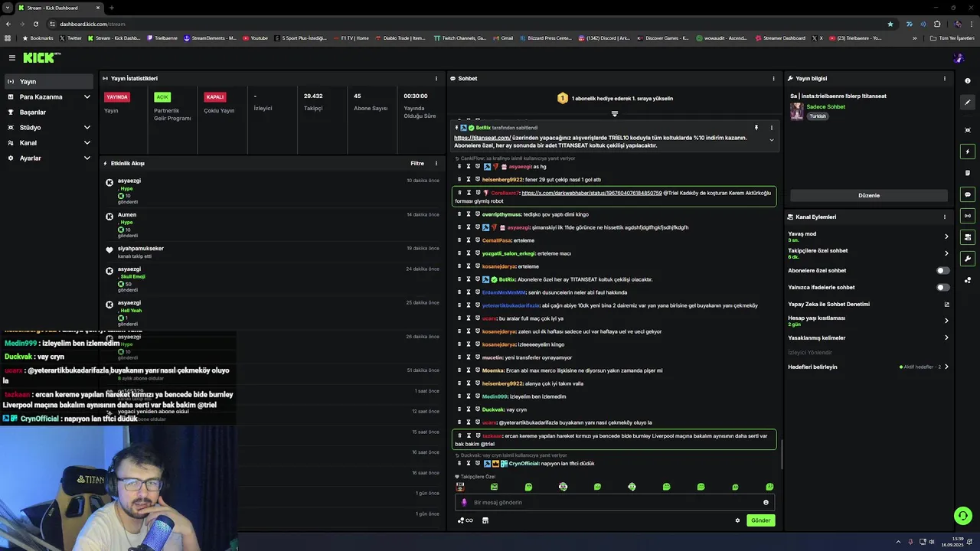Toggle the broadcast signal panel icon
Image resolution: width=980 pixels, height=551 pixels.
coord(968,216)
